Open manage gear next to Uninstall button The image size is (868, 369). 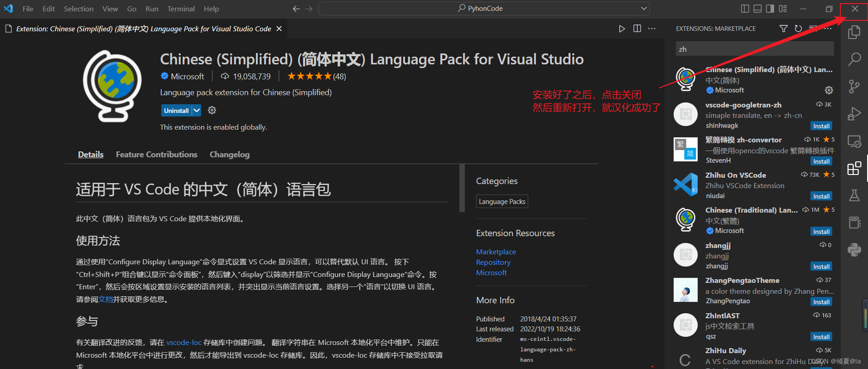212,110
